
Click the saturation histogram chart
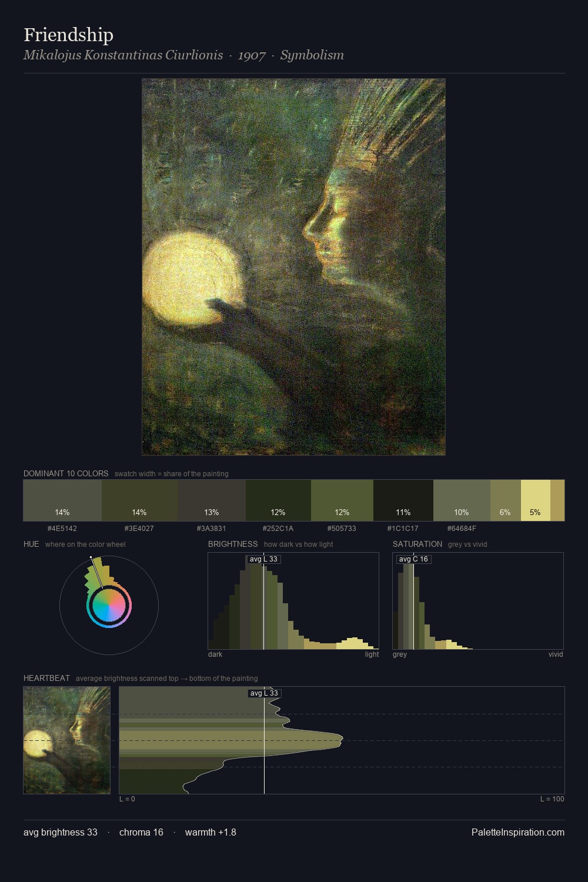click(478, 601)
